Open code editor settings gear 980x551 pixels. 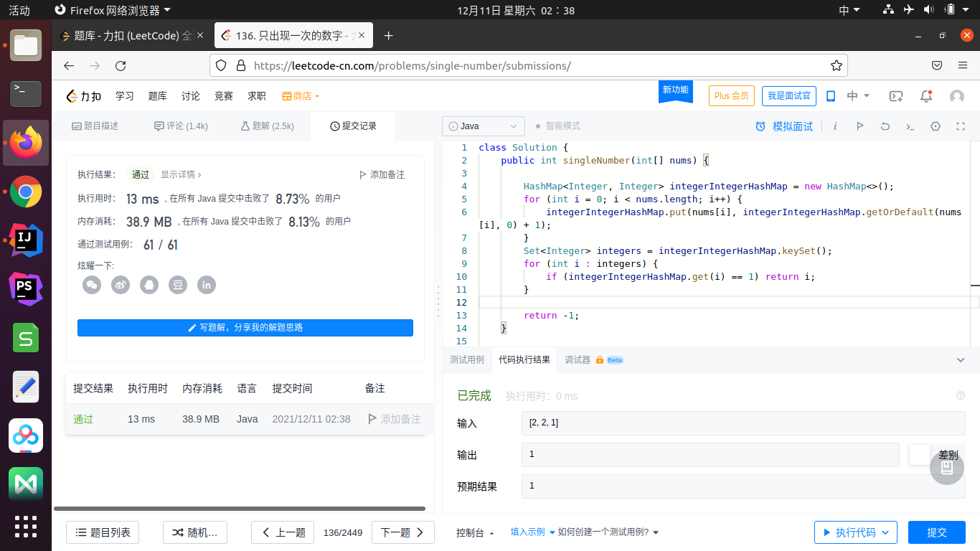(936, 126)
